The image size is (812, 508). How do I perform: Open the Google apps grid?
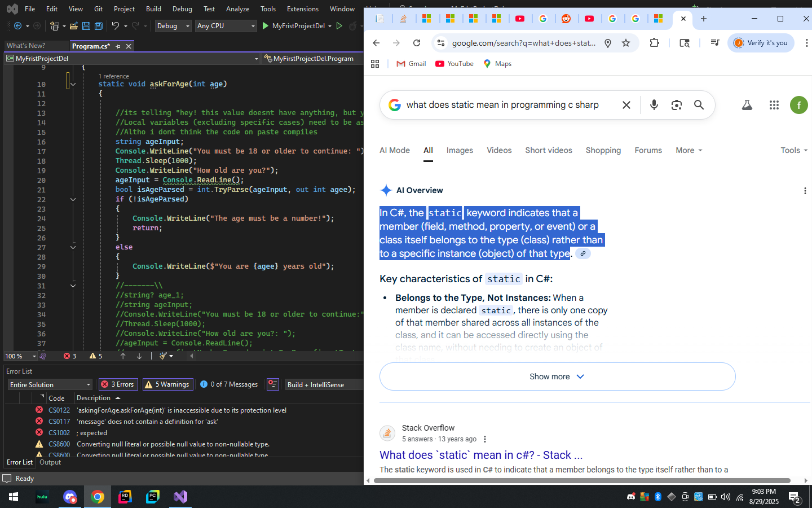[774, 105]
